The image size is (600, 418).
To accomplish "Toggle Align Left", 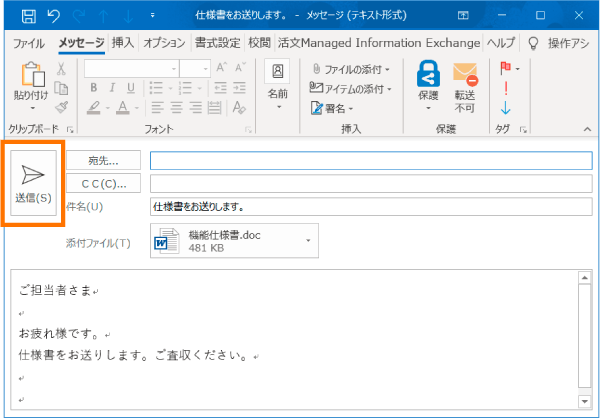I will click(157, 108).
